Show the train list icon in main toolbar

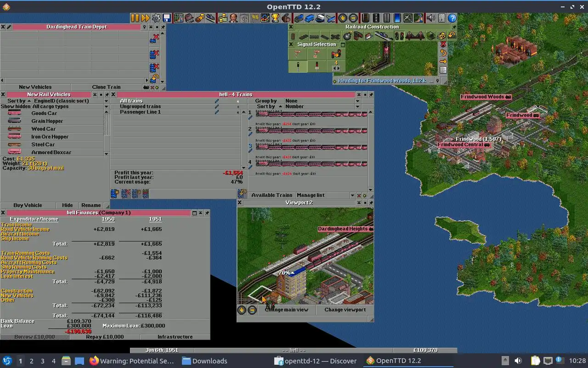pos(298,18)
